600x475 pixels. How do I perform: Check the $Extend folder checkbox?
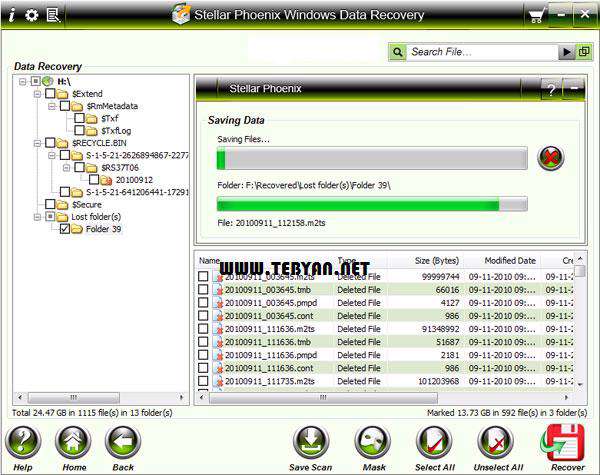pos(50,93)
